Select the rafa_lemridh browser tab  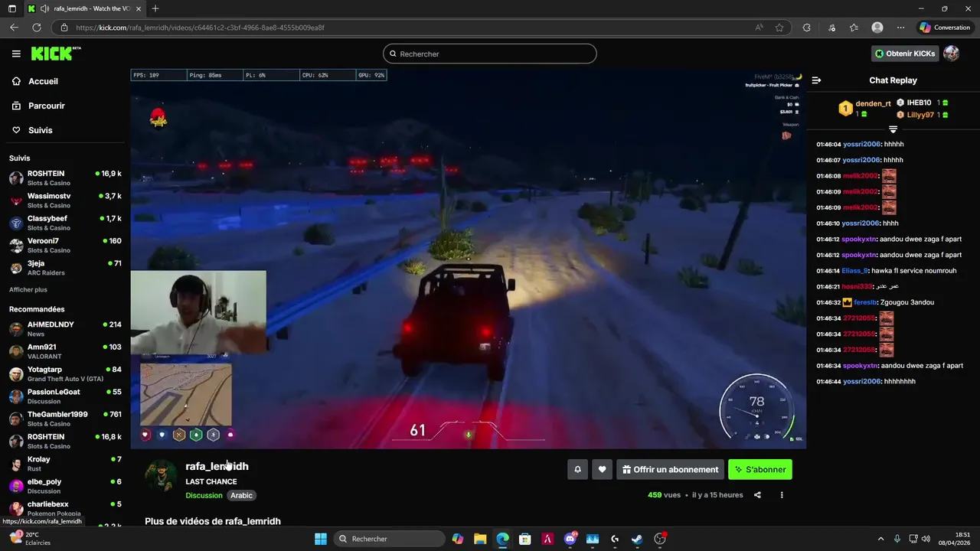click(x=84, y=8)
